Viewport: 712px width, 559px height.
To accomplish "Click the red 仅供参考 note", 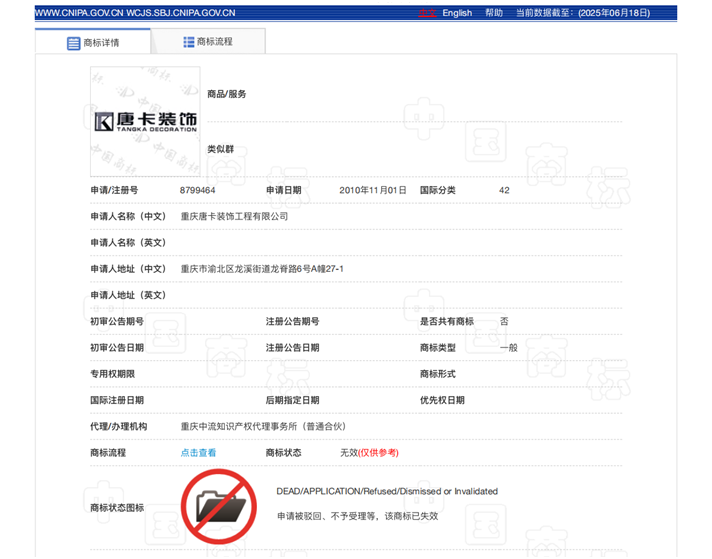I will point(379,452).
